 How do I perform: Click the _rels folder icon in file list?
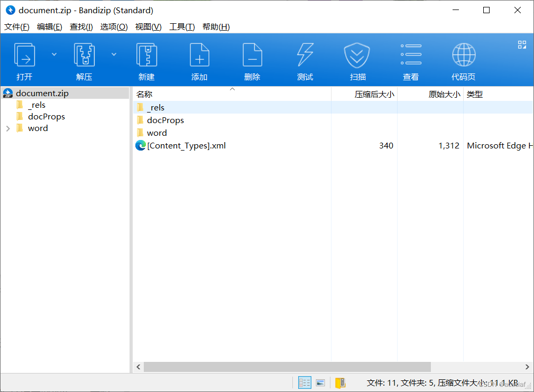(140, 107)
